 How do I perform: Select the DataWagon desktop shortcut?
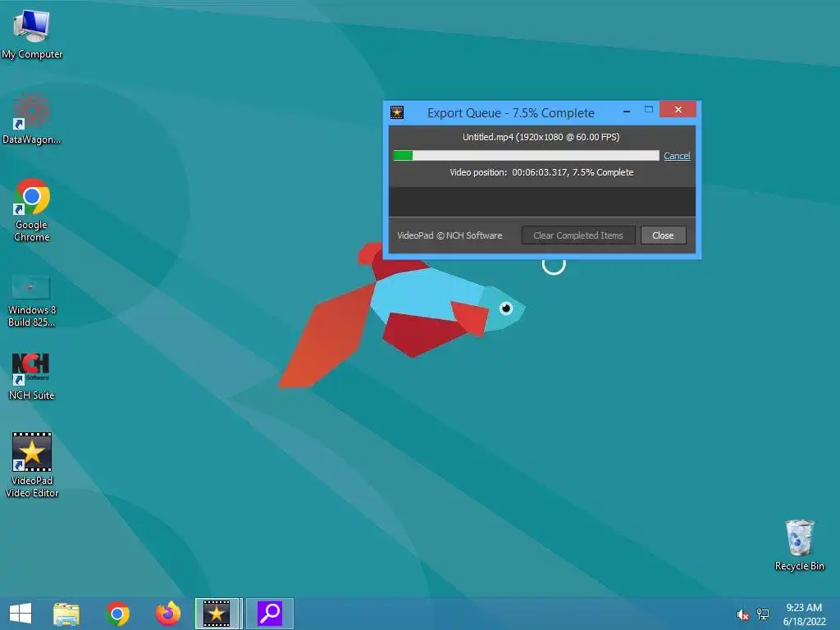coord(32,118)
